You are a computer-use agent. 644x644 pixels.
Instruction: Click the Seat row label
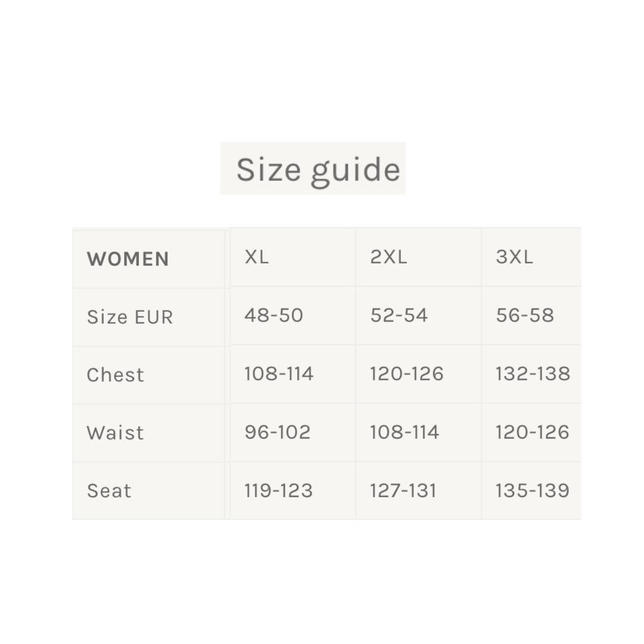point(109,491)
